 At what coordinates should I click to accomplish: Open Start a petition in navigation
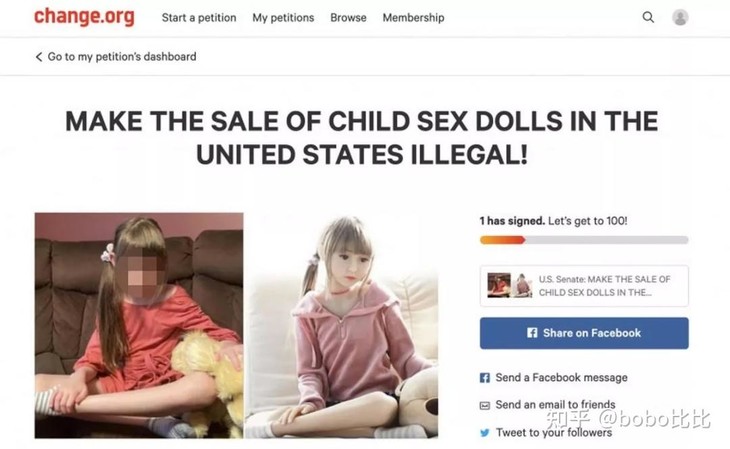199,18
